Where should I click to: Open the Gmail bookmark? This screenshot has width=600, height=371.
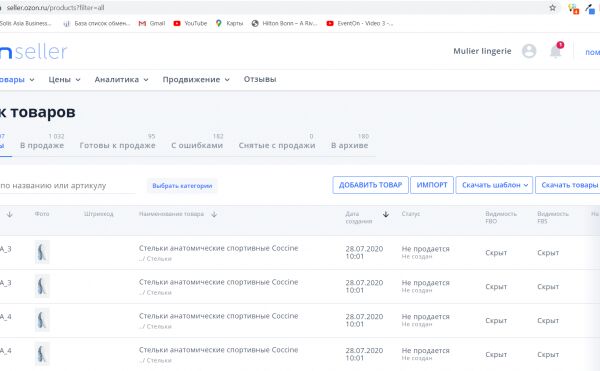click(x=152, y=23)
